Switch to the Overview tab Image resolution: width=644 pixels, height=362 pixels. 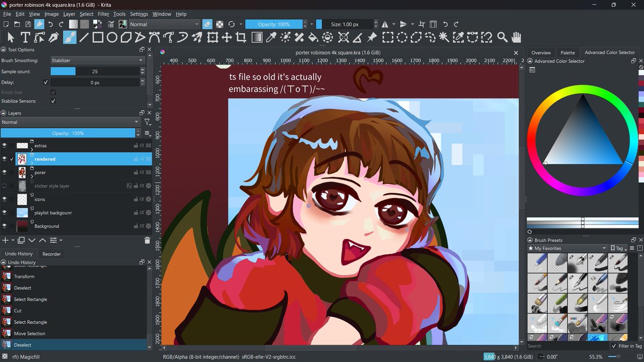coord(541,53)
